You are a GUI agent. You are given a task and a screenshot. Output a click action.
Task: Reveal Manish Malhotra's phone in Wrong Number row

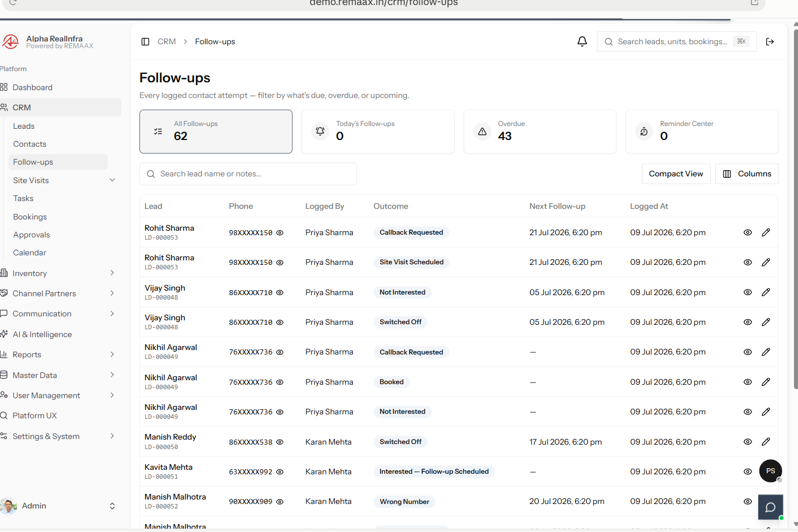[x=280, y=502]
